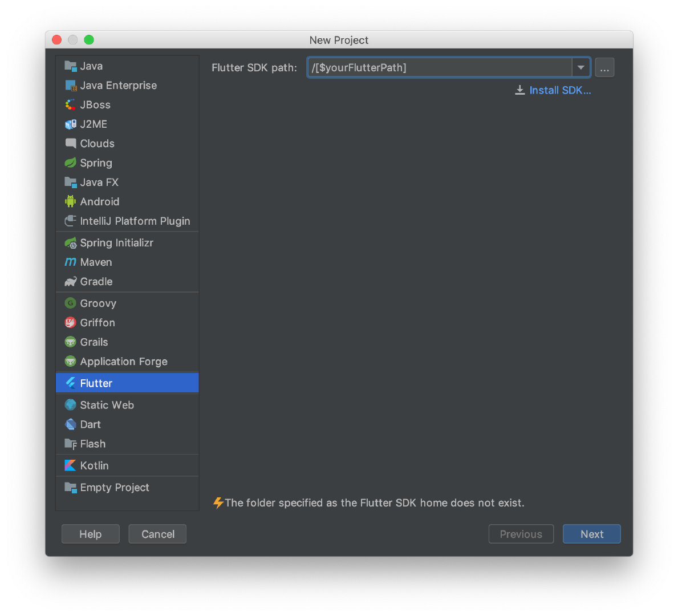
Task: Select the Java folder icon
Action: 71,66
